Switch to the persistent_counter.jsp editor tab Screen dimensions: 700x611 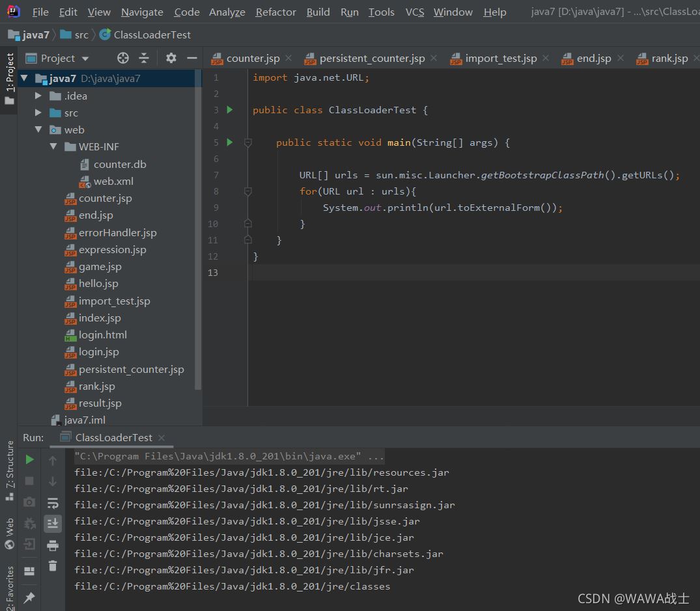click(x=371, y=59)
